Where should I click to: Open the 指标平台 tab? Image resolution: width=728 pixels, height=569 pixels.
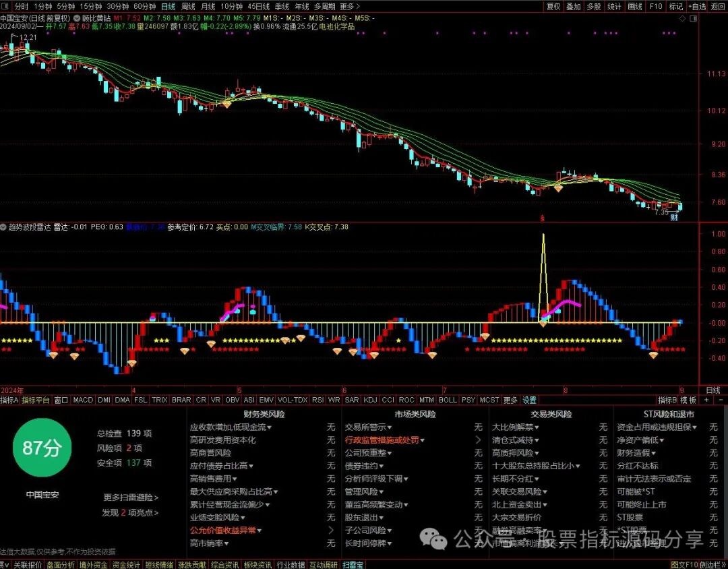[36, 400]
